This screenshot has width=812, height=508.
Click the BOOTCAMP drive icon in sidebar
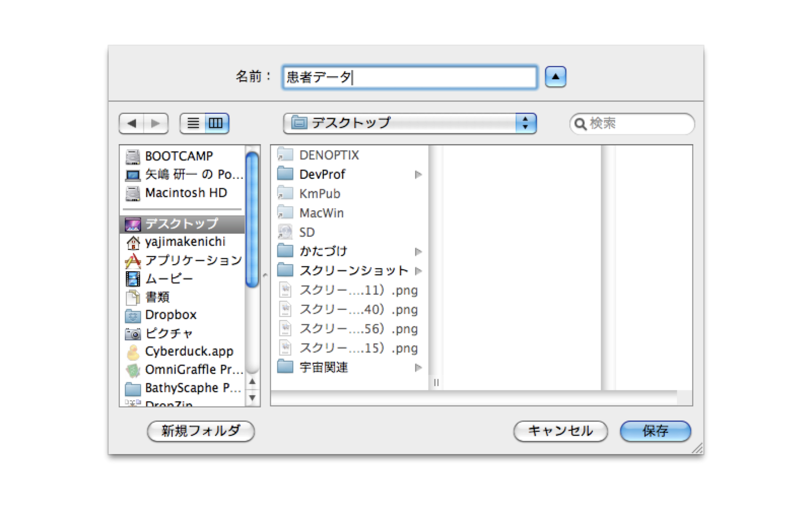(x=132, y=156)
